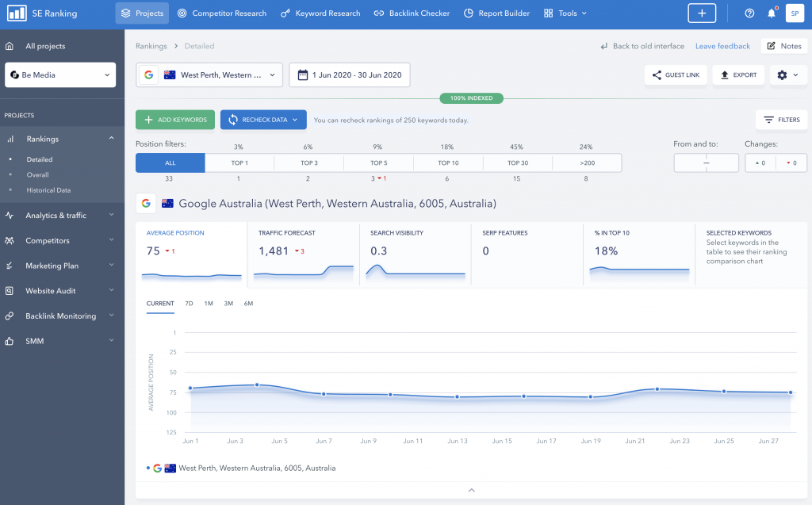Open the date range picker field

coord(350,75)
